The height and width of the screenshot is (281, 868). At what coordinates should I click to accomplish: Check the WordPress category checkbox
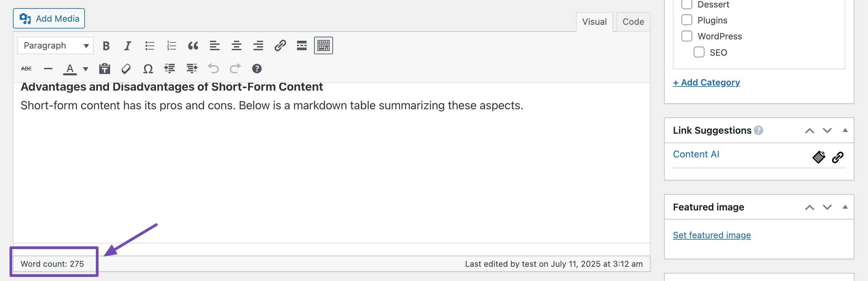click(687, 36)
